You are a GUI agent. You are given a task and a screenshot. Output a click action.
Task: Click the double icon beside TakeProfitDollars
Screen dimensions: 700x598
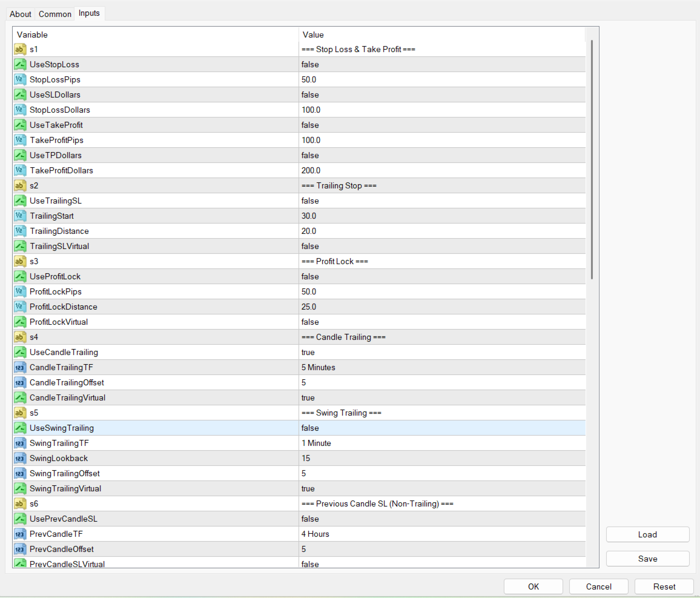(x=20, y=171)
